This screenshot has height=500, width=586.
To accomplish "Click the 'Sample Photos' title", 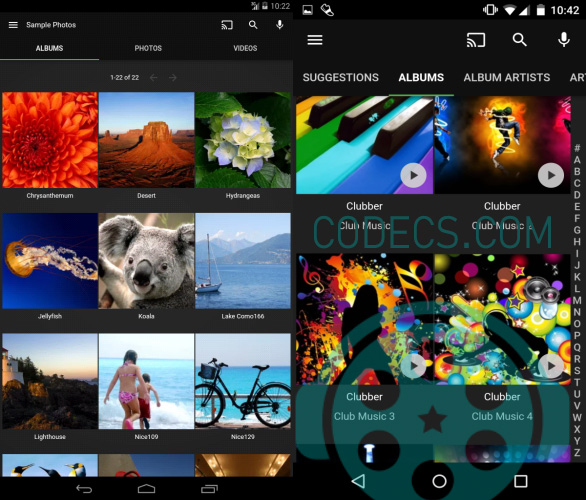I will click(x=51, y=25).
